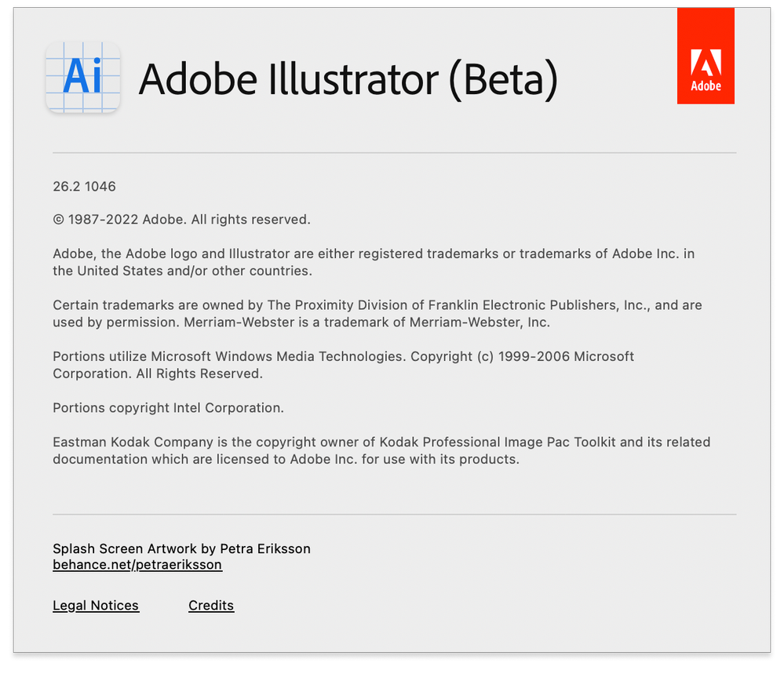
Task: Visit the behance.net/petraeriksson link
Action: click(x=137, y=565)
